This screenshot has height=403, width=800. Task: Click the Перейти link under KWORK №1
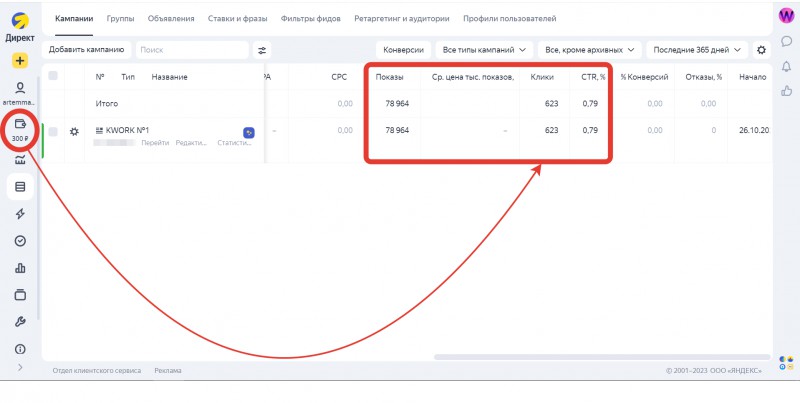[155, 143]
